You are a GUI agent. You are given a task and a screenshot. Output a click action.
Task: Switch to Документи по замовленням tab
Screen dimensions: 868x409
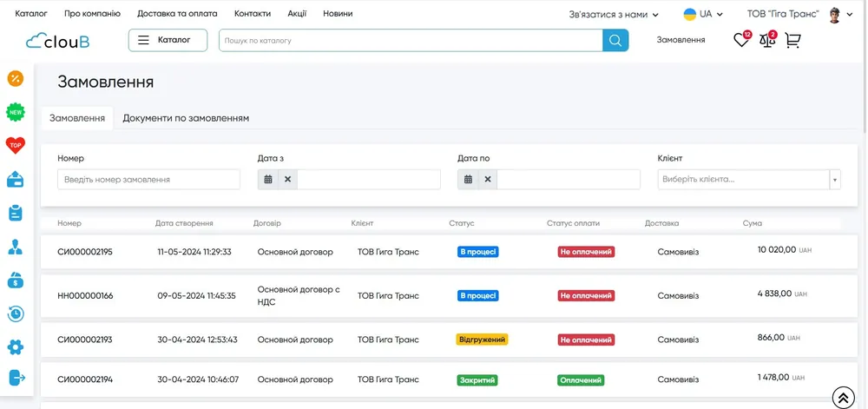pyautogui.click(x=186, y=118)
